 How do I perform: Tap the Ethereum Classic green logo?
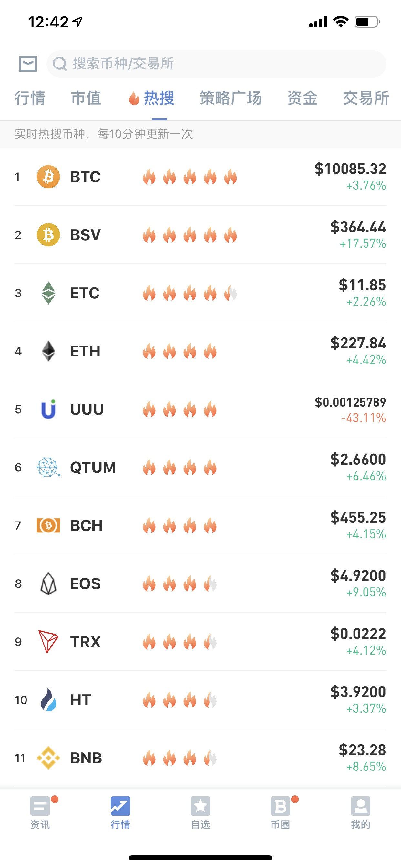pos(48,293)
